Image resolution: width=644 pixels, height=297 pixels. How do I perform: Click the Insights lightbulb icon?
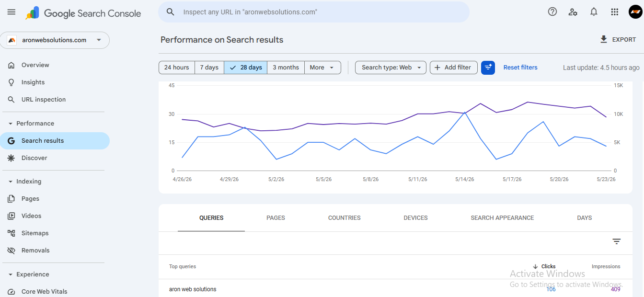pos(11,82)
